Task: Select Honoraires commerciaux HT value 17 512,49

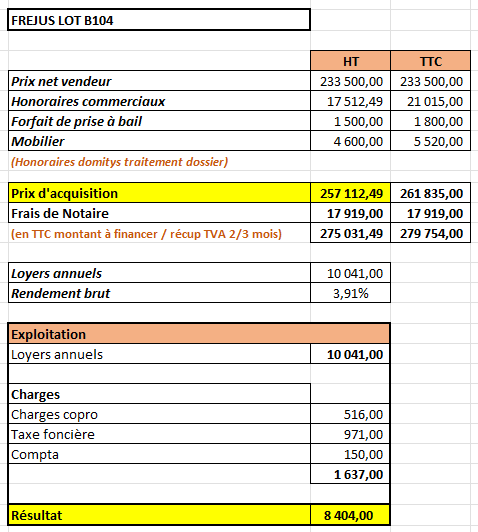Action: (350, 101)
